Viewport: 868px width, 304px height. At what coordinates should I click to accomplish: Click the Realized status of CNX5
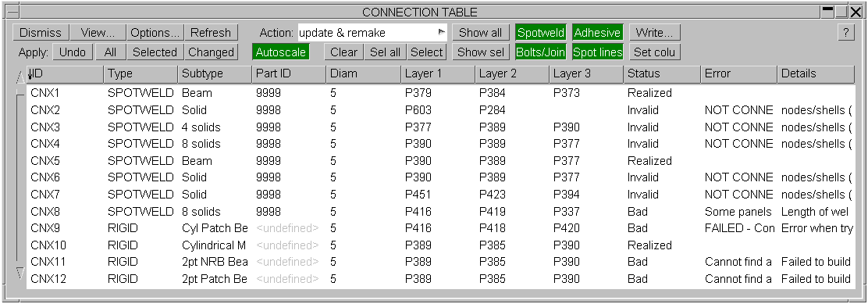pos(649,161)
